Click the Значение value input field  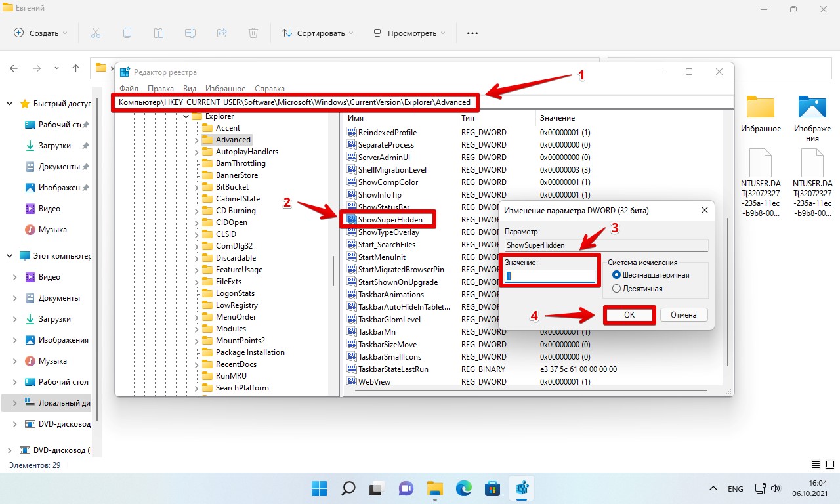550,276
